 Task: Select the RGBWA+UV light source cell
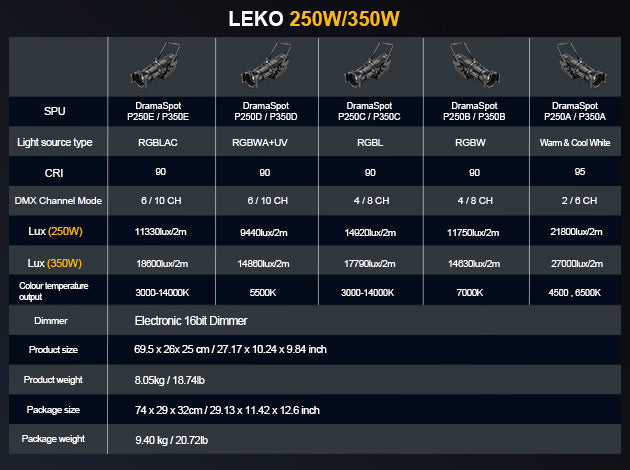pos(265,142)
